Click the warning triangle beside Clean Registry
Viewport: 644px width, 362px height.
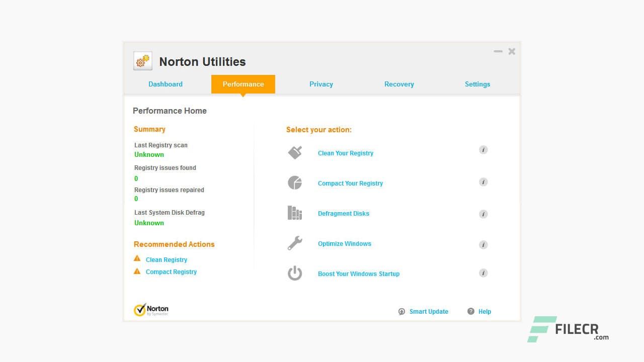137,258
